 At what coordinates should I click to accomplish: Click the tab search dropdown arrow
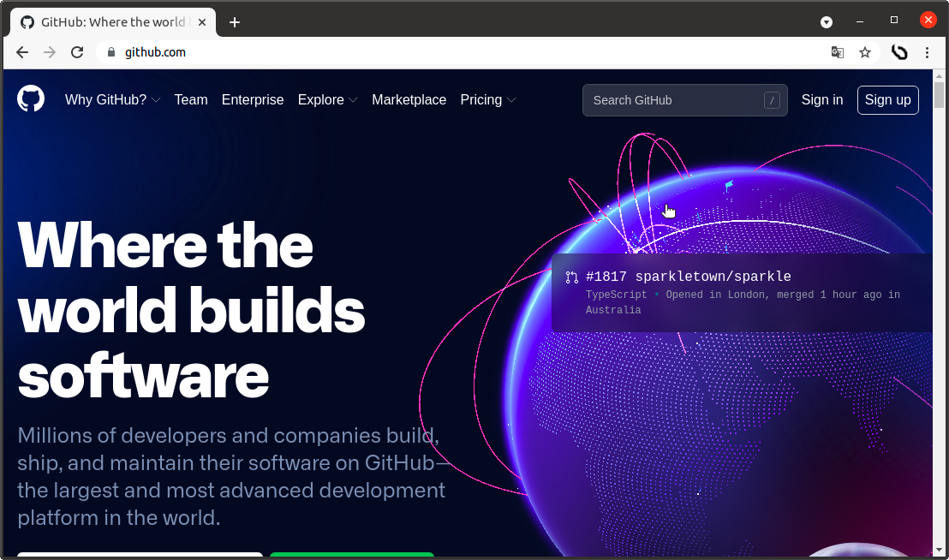(x=827, y=22)
